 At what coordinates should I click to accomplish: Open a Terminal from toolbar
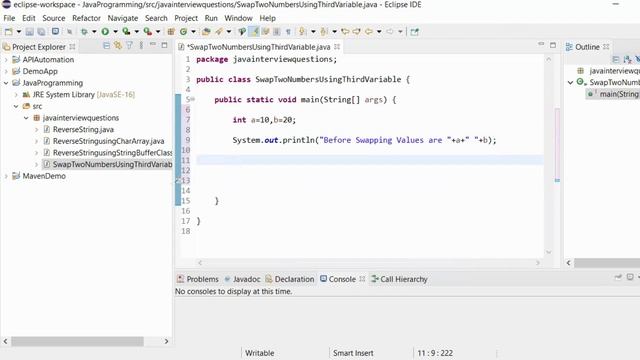coord(55,31)
